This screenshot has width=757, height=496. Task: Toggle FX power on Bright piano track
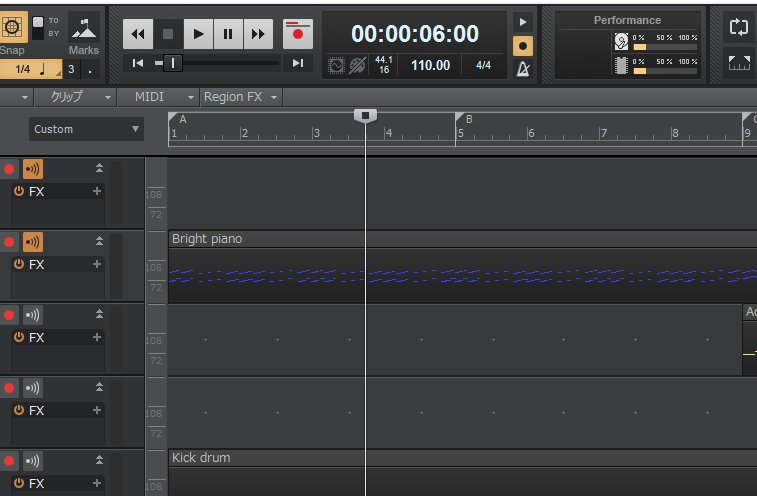(x=18, y=264)
